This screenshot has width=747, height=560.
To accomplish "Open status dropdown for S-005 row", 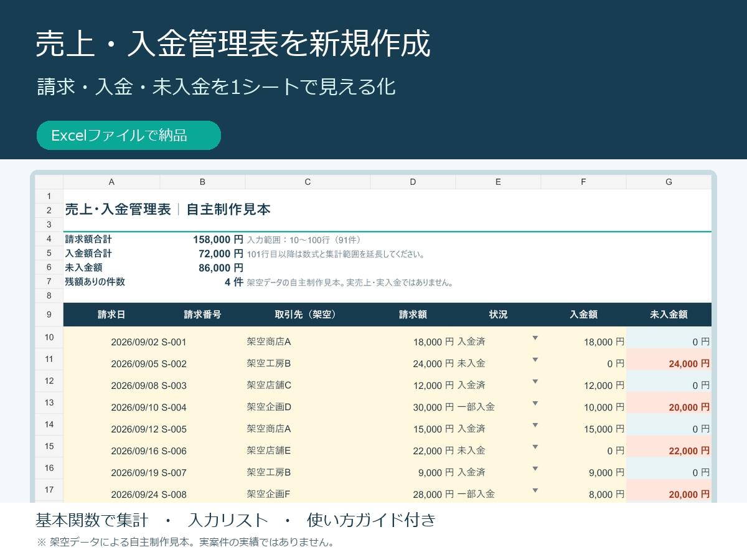I will (535, 425).
